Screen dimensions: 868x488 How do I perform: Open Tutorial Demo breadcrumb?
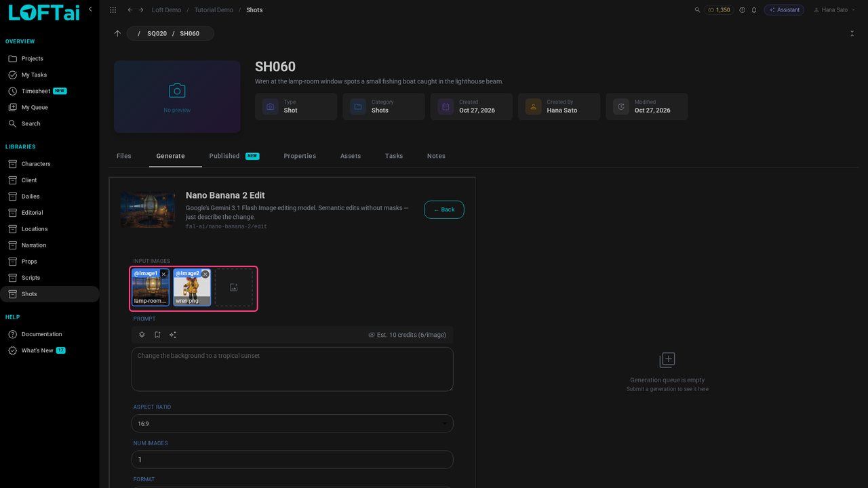tap(214, 10)
